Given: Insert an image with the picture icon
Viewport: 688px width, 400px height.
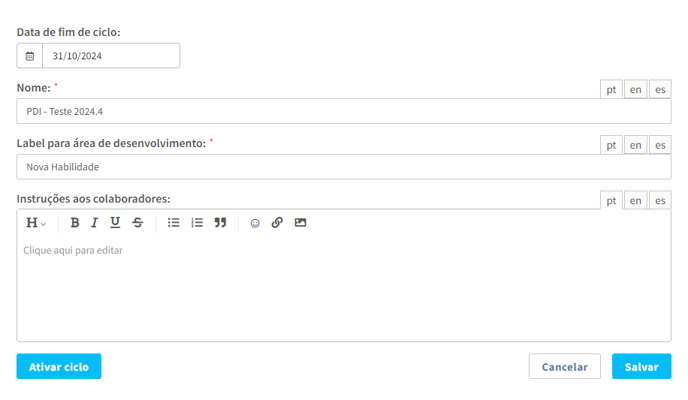Looking at the screenshot, I should [x=300, y=223].
